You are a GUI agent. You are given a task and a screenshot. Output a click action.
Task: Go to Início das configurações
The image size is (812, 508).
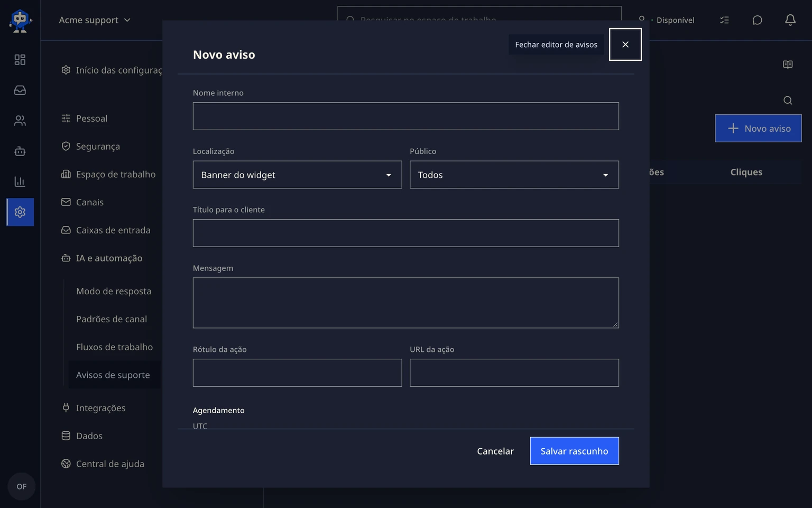[111, 70]
